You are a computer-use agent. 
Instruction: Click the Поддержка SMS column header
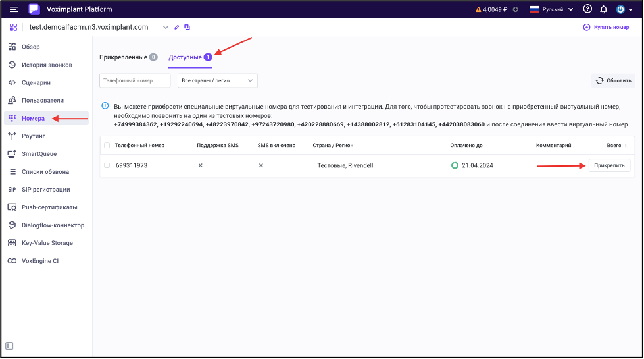[218, 145]
